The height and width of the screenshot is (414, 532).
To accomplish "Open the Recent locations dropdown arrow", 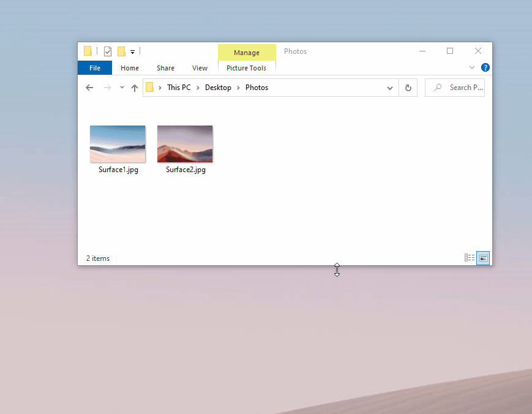I will click(121, 88).
